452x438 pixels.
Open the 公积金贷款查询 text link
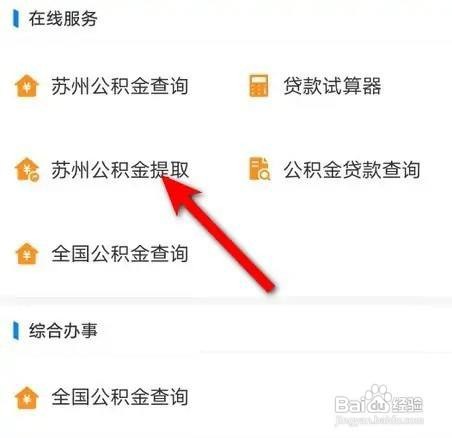coord(352,169)
